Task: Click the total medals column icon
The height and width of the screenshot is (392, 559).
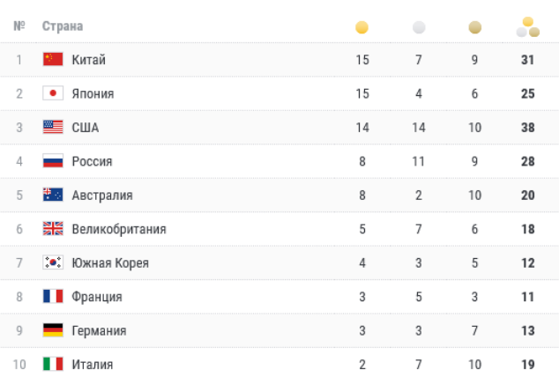Action: [527, 27]
